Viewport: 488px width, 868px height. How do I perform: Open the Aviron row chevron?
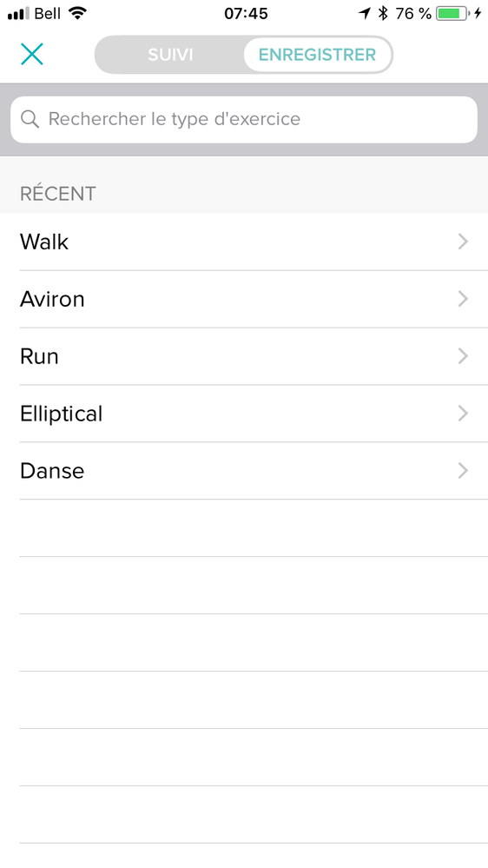click(x=463, y=299)
